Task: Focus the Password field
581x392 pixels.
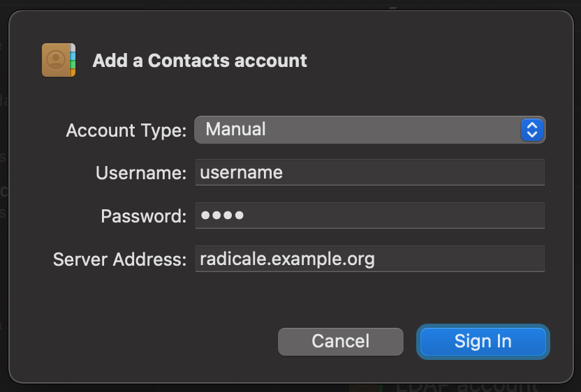Action: [x=370, y=216]
